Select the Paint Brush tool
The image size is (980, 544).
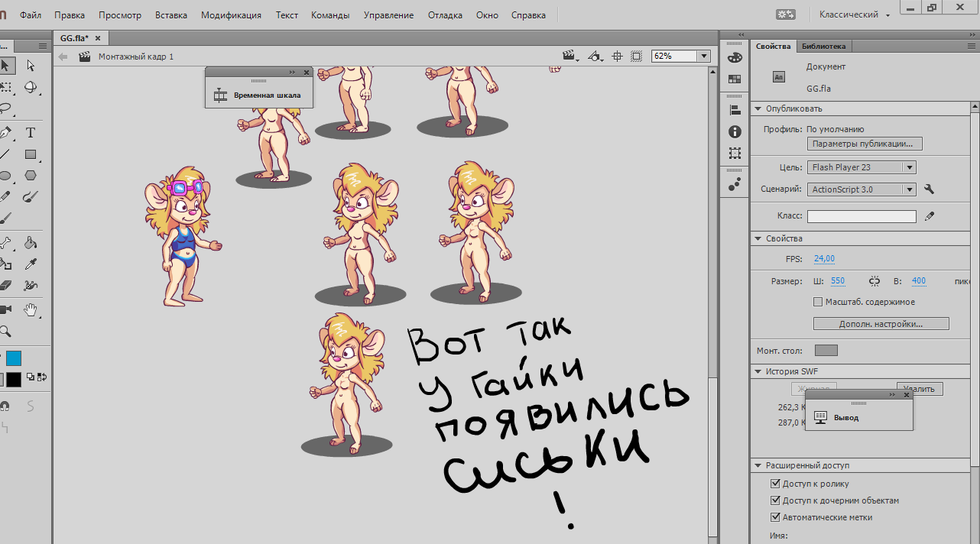click(x=31, y=196)
